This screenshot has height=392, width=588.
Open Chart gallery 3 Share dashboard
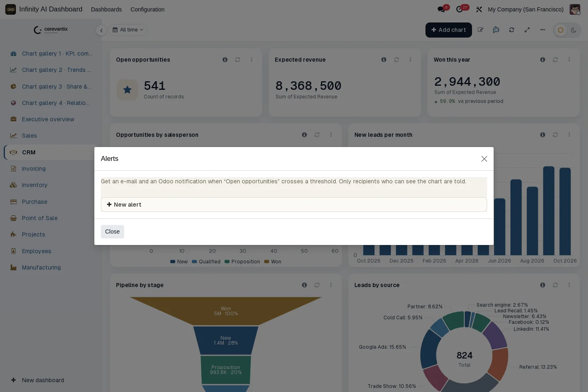[x=51, y=87]
